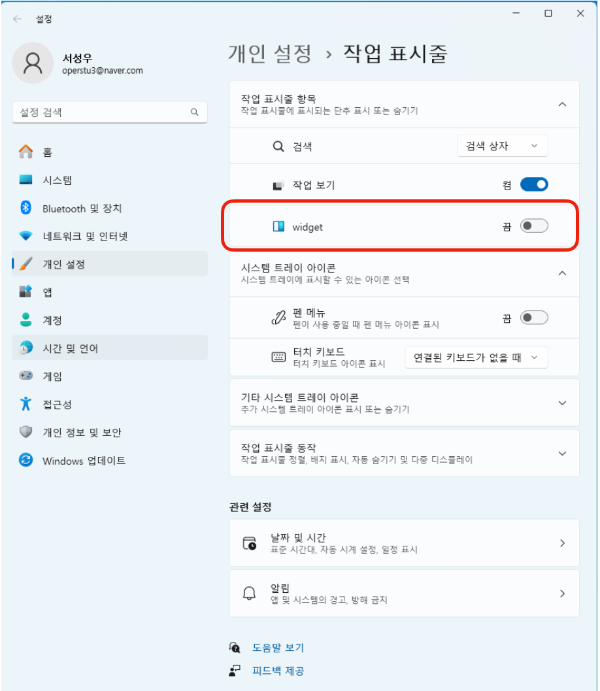Image resolution: width=600 pixels, height=691 pixels.
Task: Open 시스템 settings category
Action: [110, 180]
